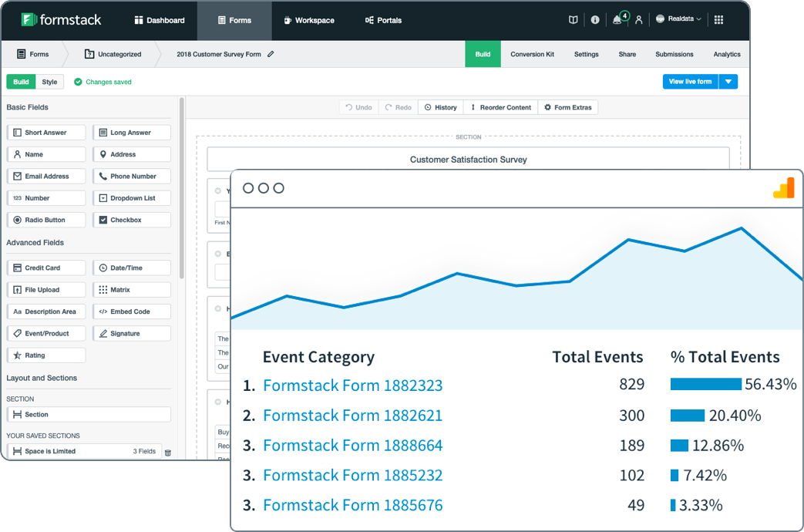Add a Short Answer field
The image size is (804, 532).
[46, 133]
